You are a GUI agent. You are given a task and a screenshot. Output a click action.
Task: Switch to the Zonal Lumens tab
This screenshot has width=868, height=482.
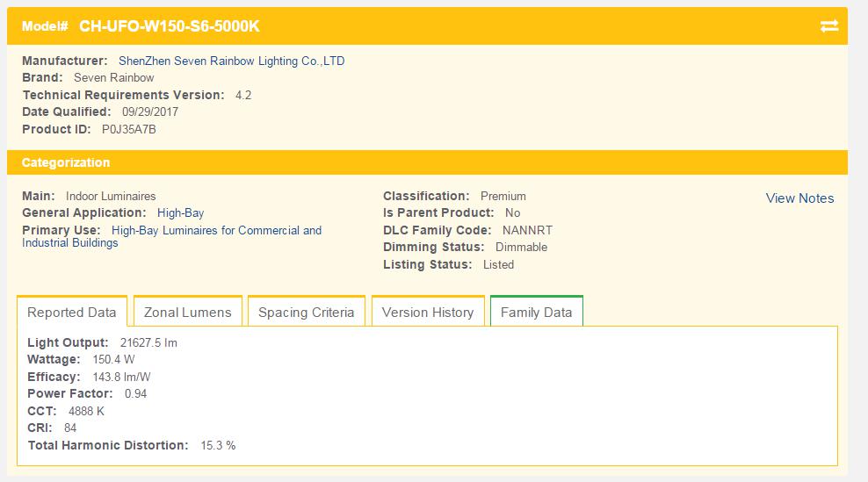(x=187, y=313)
